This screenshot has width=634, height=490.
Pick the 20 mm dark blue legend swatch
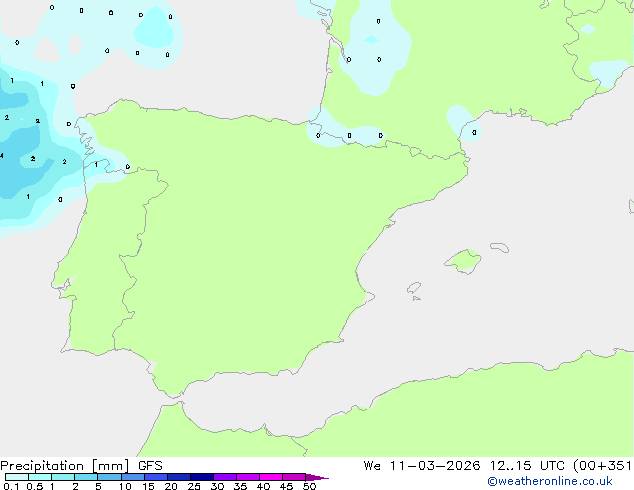point(179,477)
